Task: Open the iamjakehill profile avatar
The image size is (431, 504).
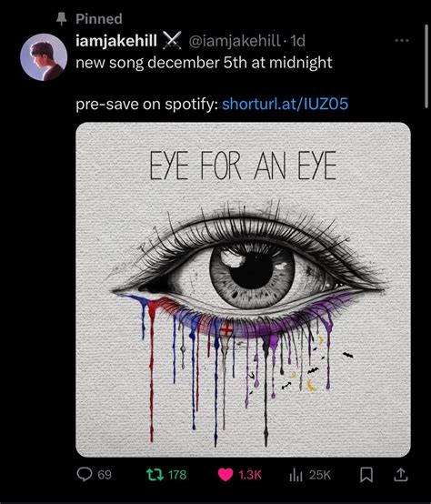Action: point(44,57)
